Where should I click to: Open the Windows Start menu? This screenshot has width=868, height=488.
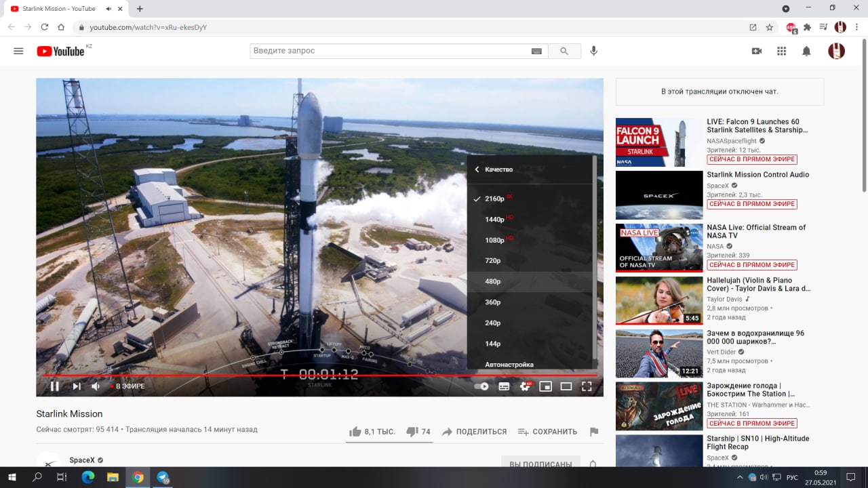click(13, 477)
